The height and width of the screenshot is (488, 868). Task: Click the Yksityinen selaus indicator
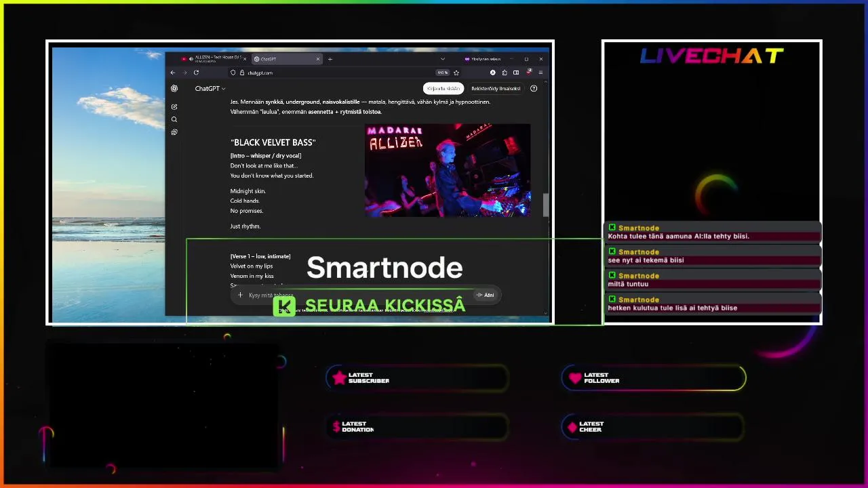(x=481, y=59)
